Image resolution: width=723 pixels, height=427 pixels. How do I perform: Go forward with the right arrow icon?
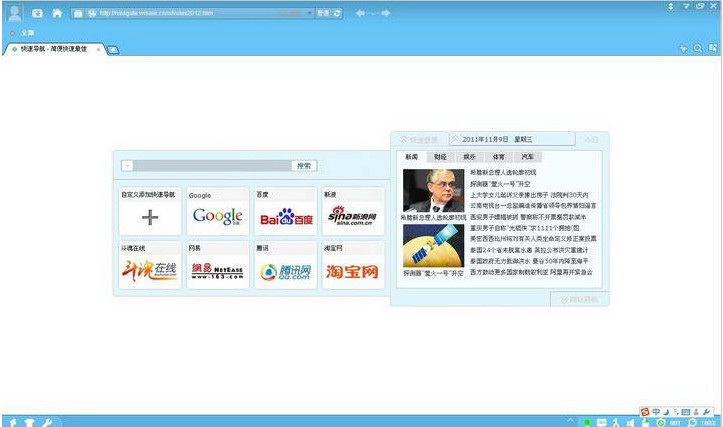[386, 13]
